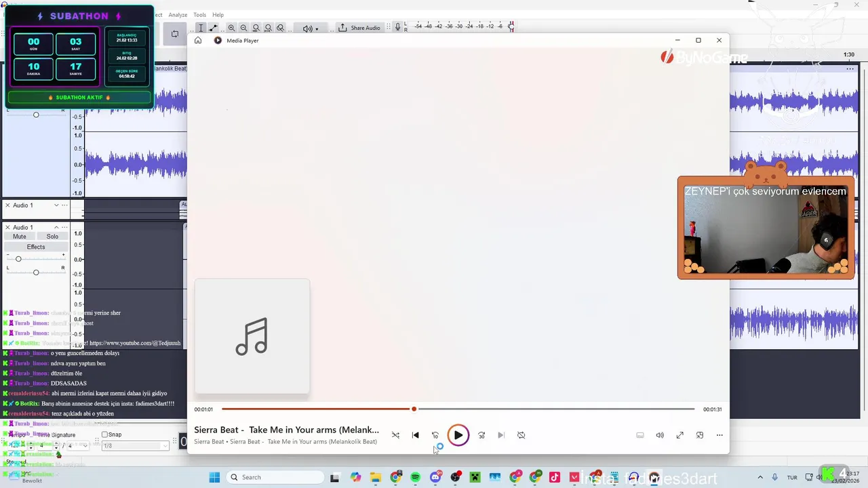This screenshot has width=868, height=488.
Task: Click Audacity's Zoom Out magnifier
Action: [243, 28]
